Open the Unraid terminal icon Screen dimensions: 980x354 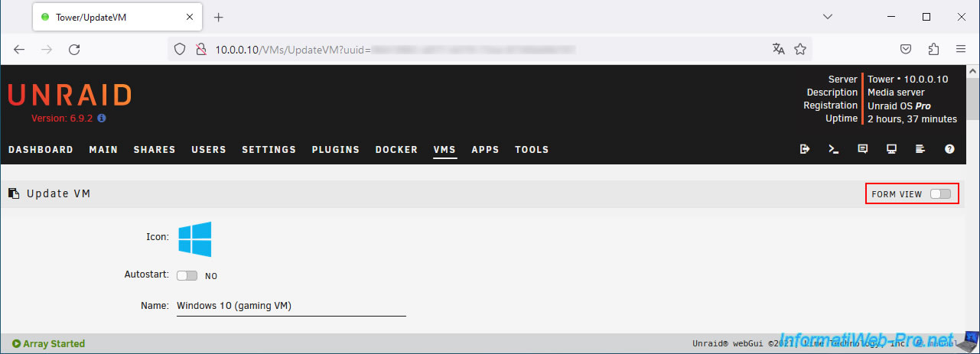pyautogui.click(x=834, y=149)
